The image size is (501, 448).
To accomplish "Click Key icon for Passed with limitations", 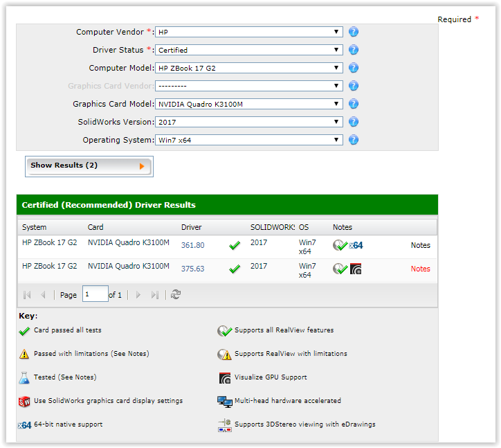I will point(24,354).
